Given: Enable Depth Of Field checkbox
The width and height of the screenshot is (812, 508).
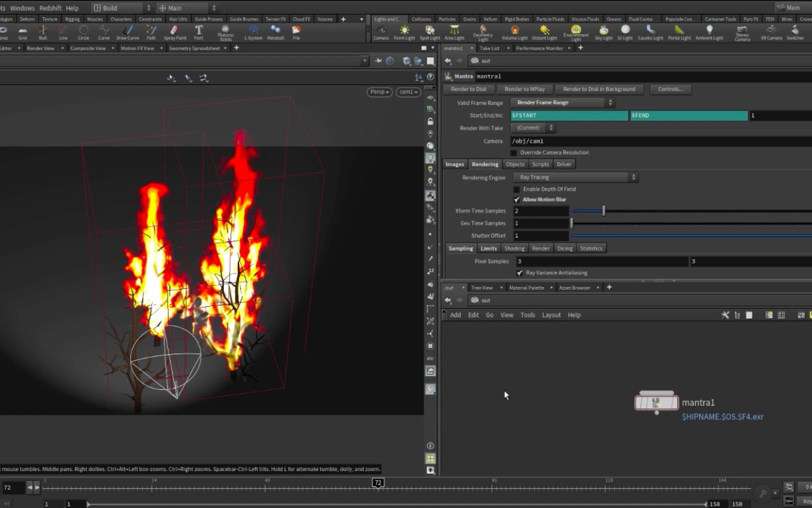Looking at the screenshot, I should [x=516, y=189].
